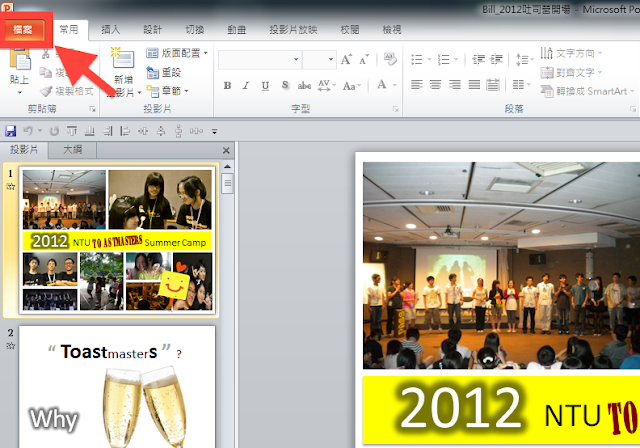Viewport: 640px width, 448px height.
Task: Click the 重設 reset slide button
Action: (x=163, y=72)
